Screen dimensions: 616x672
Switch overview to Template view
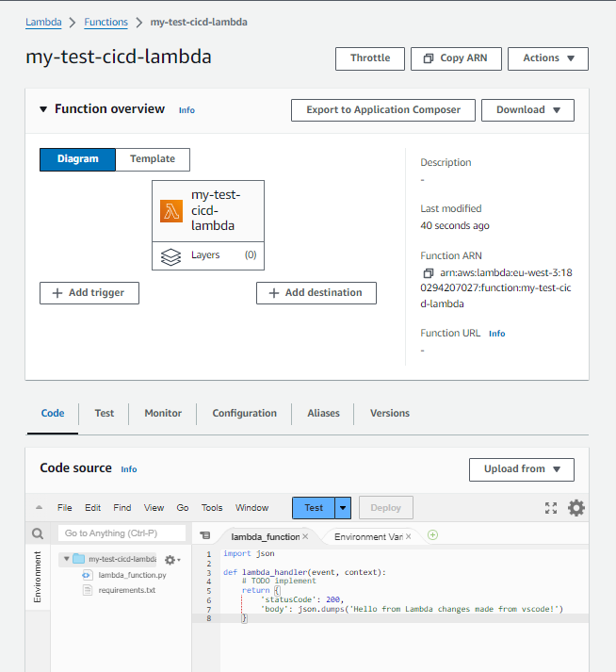(x=153, y=159)
